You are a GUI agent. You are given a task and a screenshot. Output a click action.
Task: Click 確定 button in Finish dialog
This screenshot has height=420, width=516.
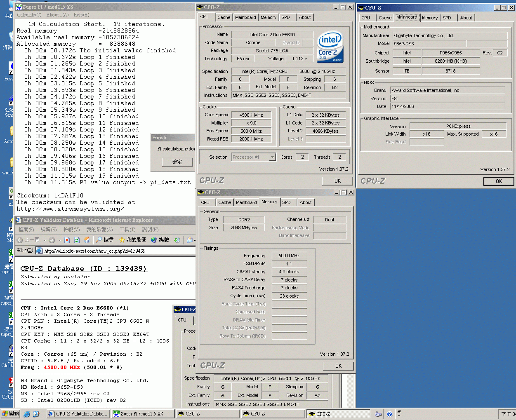click(177, 162)
